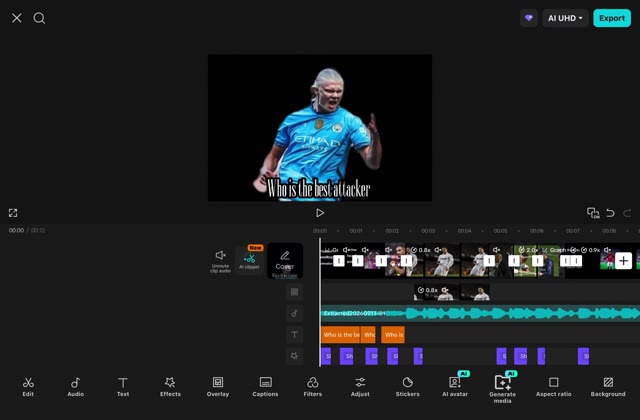Select the Effects star icon

click(170, 382)
